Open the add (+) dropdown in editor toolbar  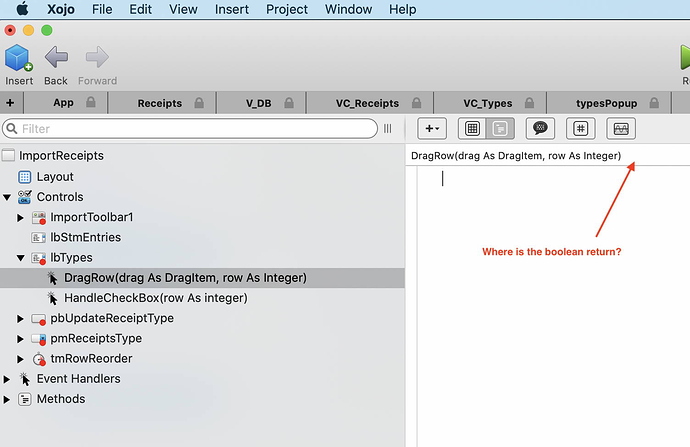coord(432,128)
